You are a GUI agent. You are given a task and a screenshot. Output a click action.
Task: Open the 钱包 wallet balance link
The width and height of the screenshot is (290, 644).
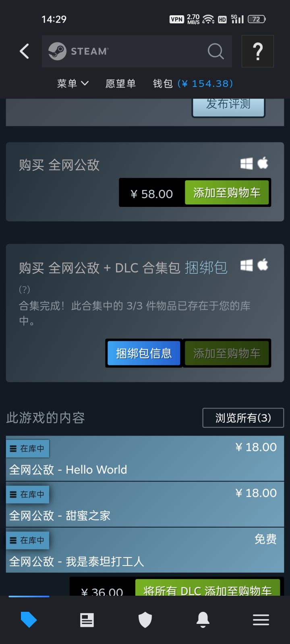tap(193, 83)
